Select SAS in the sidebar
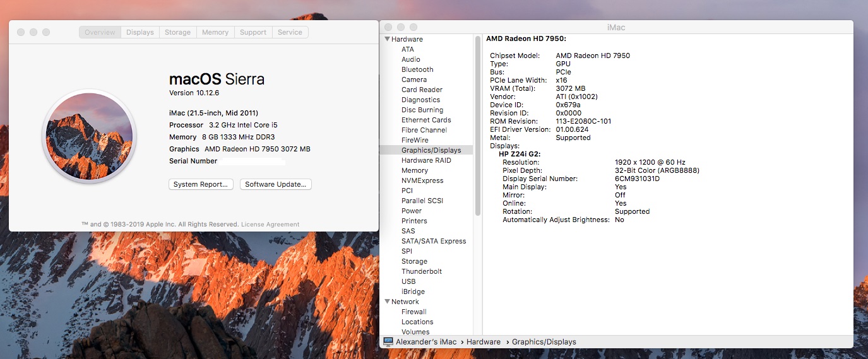Screen dimensions: 868x359 408,231
